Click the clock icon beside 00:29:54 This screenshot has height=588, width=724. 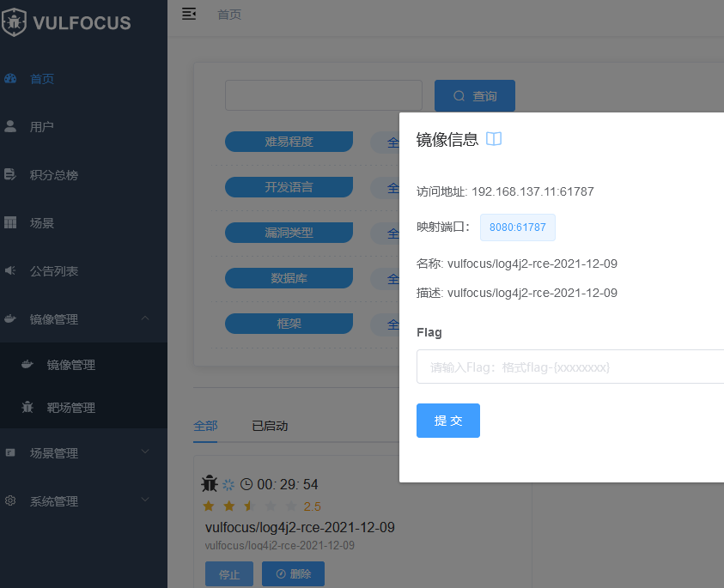(x=246, y=484)
